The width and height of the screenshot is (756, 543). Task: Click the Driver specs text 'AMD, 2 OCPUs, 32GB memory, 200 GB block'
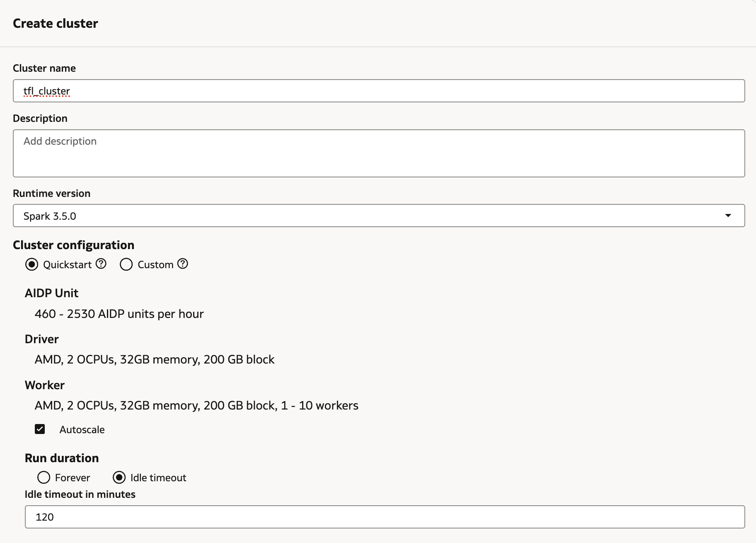(x=155, y=359)
